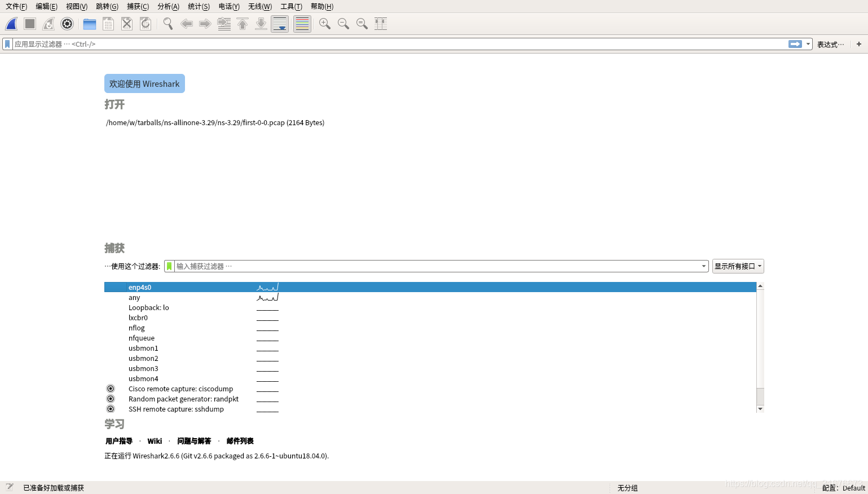Toggle auto scroll during live capture
868x494 pixels.
[280, 24]
